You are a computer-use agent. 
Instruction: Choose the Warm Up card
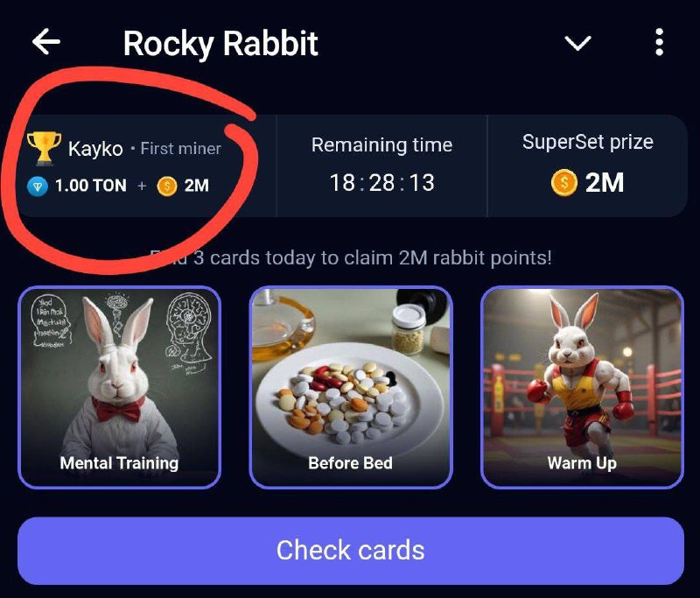click(582, 387)
